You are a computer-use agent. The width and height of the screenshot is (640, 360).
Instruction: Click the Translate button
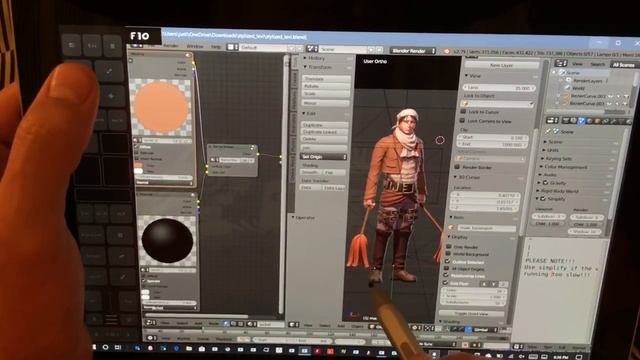tap(326, 78)
